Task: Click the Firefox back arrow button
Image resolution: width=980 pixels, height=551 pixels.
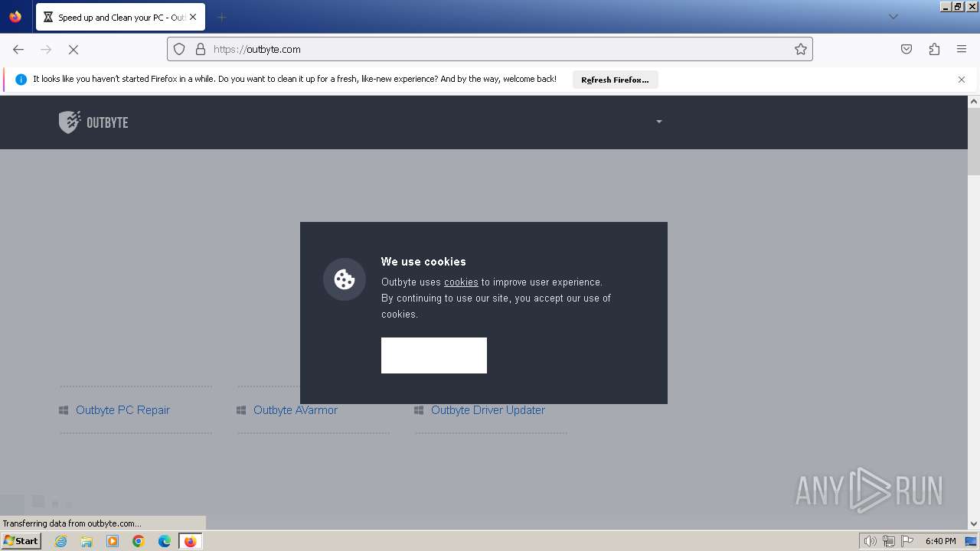Action: [18, 49]
